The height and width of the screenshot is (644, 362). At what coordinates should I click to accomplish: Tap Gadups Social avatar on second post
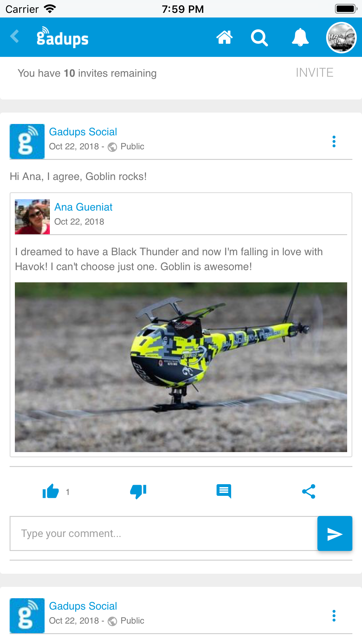click(27, 616)
